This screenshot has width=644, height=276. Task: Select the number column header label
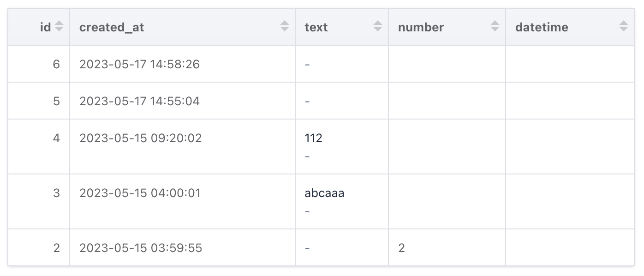click(421, 27)
